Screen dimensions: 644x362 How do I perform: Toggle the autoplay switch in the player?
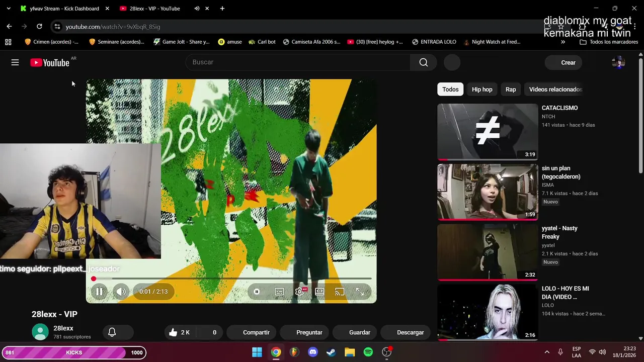[x=257, y=292]
